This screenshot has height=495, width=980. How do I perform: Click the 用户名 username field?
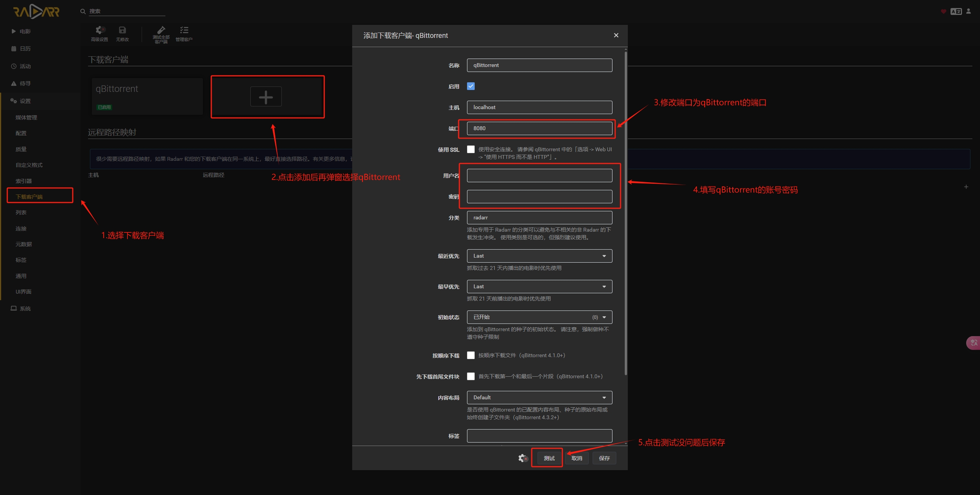[x=539, y=175]
